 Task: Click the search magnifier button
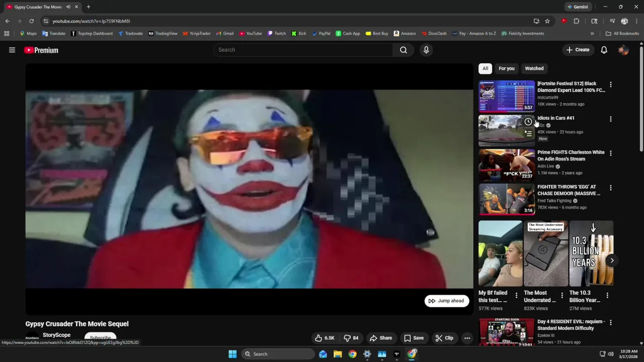pos(404,50)
